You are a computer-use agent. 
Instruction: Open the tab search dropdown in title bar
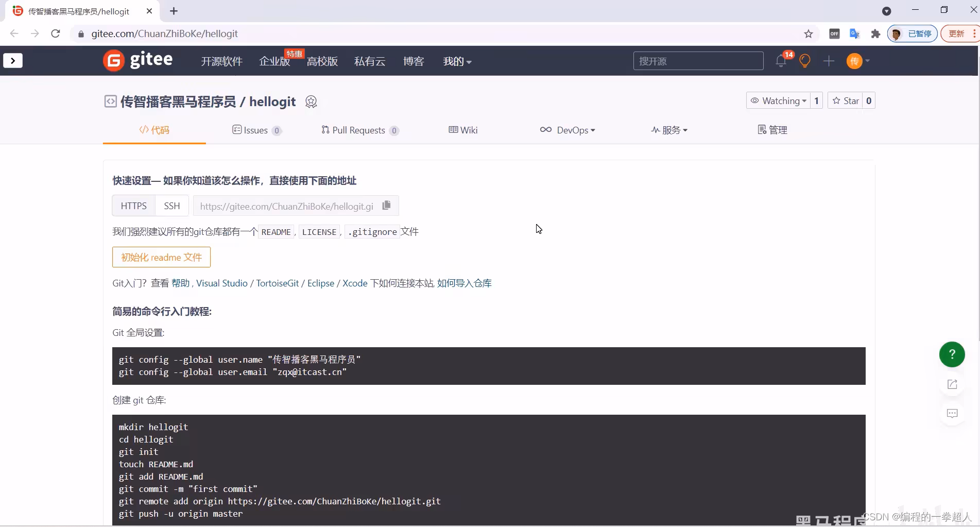(x=886, y=11)
